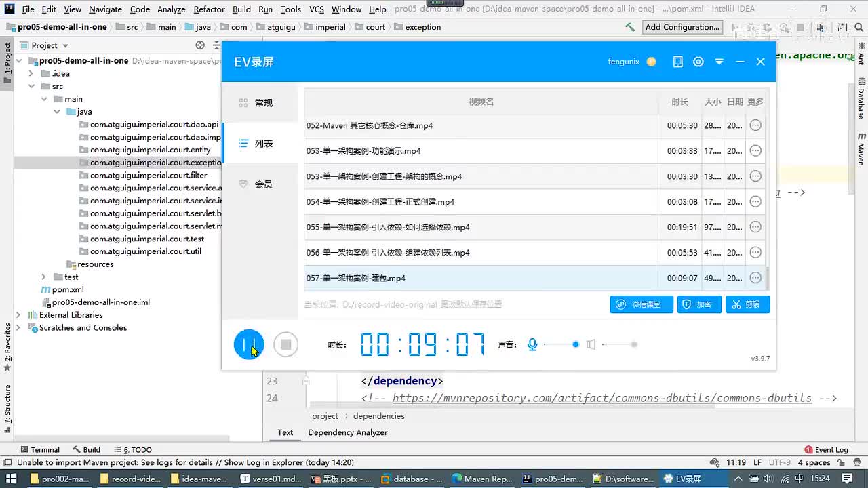868x488 pixels.
Task: Open more options for 056 video row
Action: pyautogui.click(x=755, y=252)
